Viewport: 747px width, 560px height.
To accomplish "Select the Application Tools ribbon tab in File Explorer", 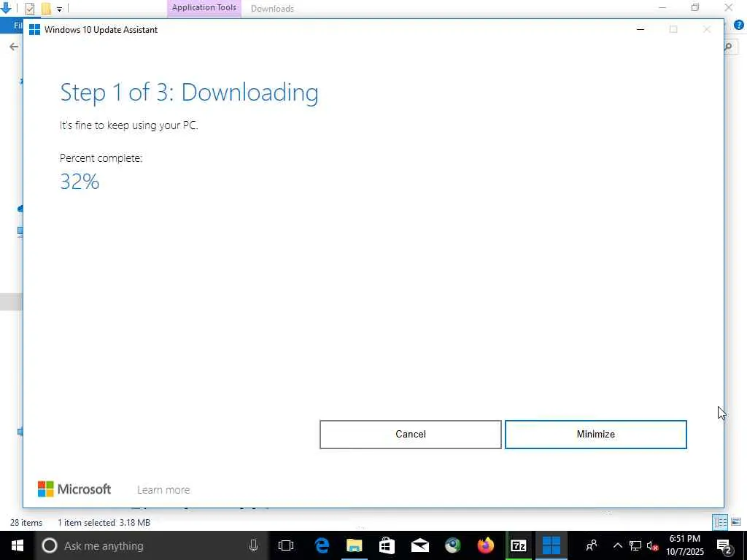I will tap(204, 7).
